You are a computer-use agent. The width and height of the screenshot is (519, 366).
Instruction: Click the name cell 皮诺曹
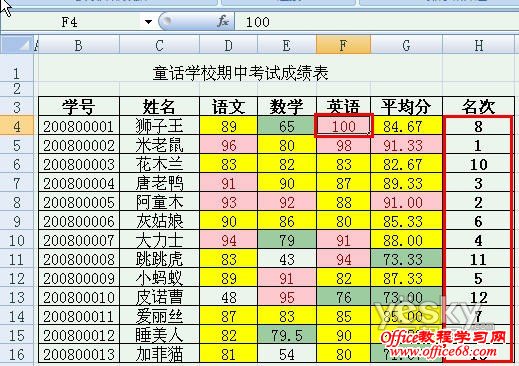[159, 296]
